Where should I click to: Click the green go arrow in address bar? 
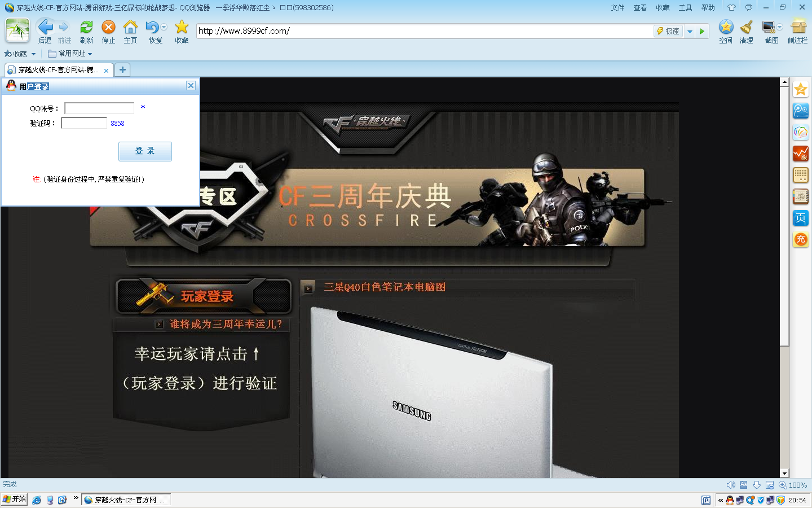tap(702, 31)
